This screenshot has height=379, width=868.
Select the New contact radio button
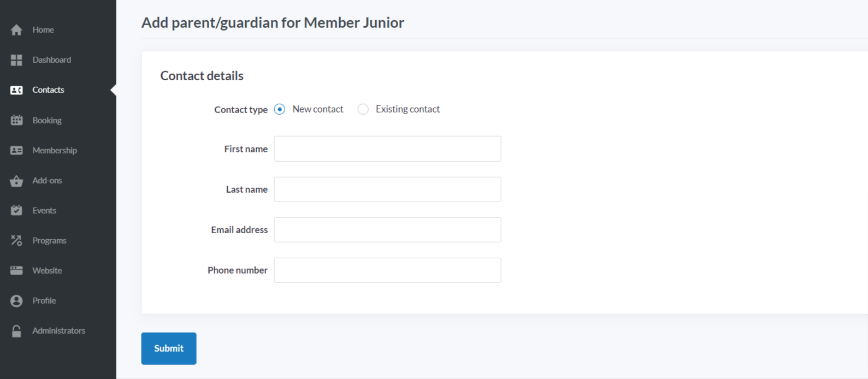pyautogui.click(x=280, y=109)
